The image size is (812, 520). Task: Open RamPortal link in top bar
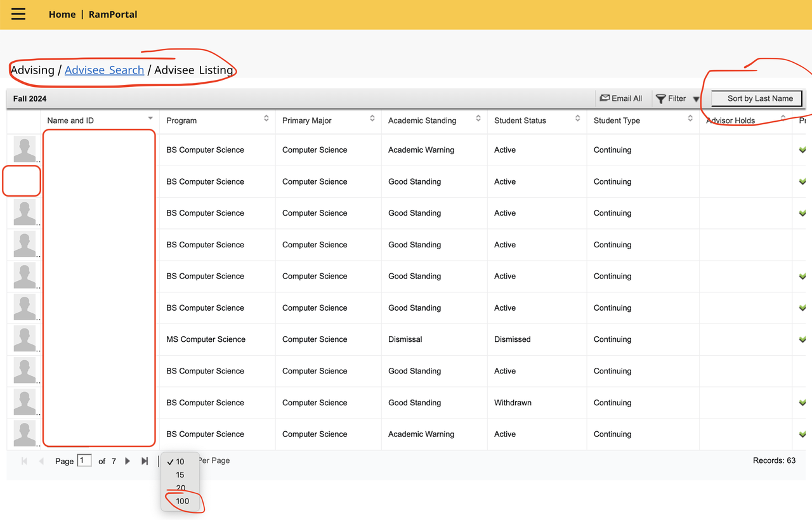click(113, 14)
